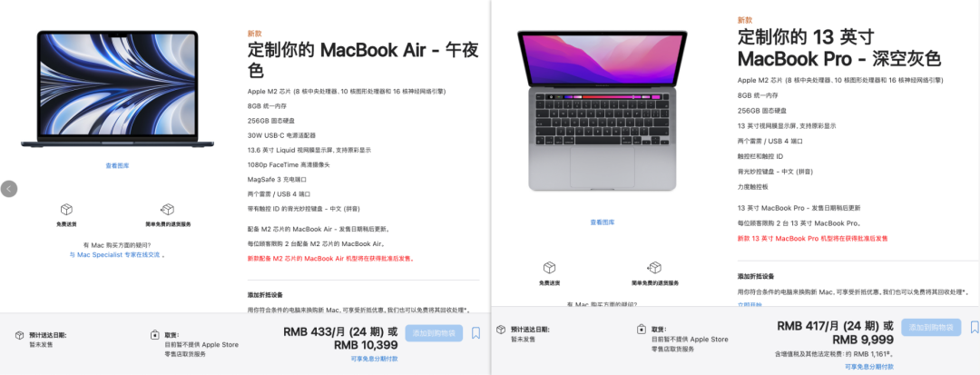
Task: Click the free shipping box icon under MacBook Pro
Action: [x=549, y=268]
